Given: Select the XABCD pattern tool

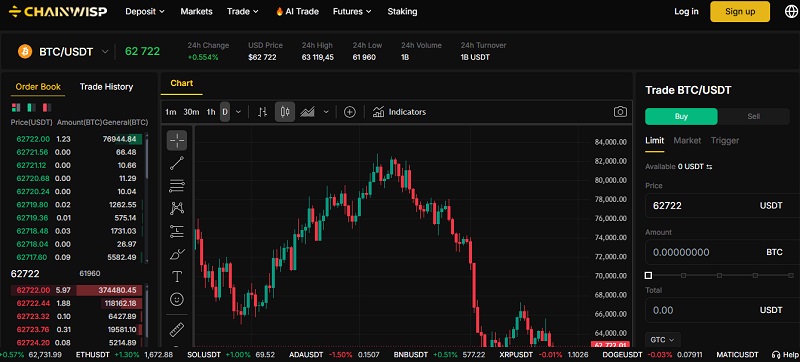Looking at the screenshot, I should (177, 208).
